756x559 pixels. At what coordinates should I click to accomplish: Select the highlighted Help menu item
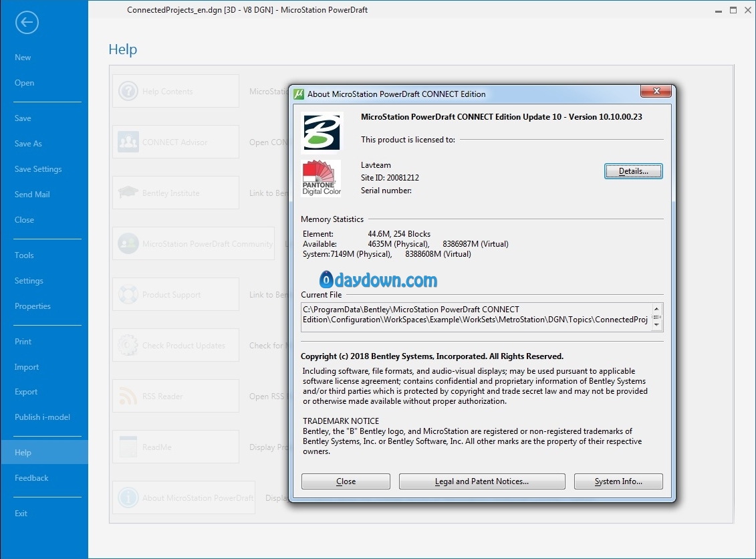coord(44,453)
